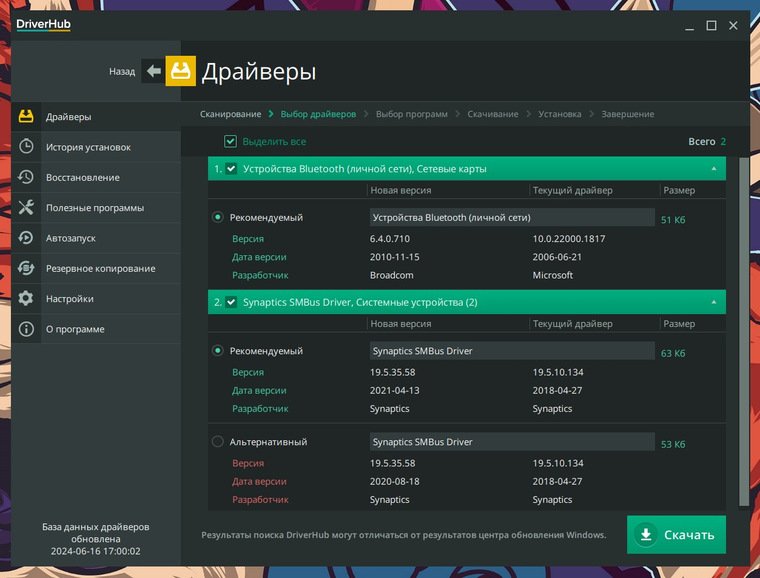Open Восстановление in sidebar

(96, 177)
